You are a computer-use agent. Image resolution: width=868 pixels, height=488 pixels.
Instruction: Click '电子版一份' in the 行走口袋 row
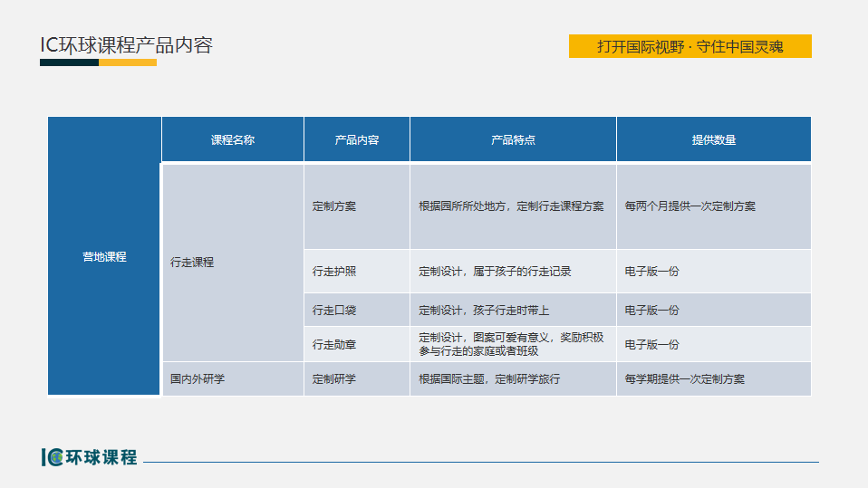pos(651,310)
